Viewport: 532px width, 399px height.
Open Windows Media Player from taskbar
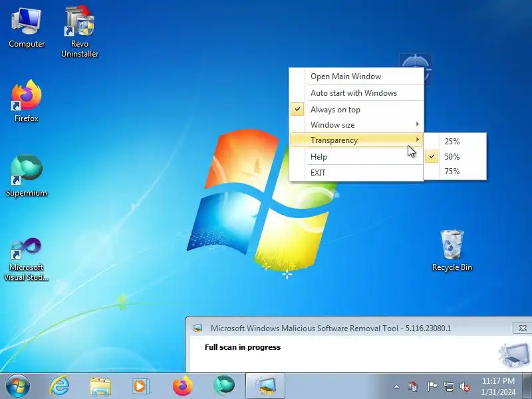140,386
